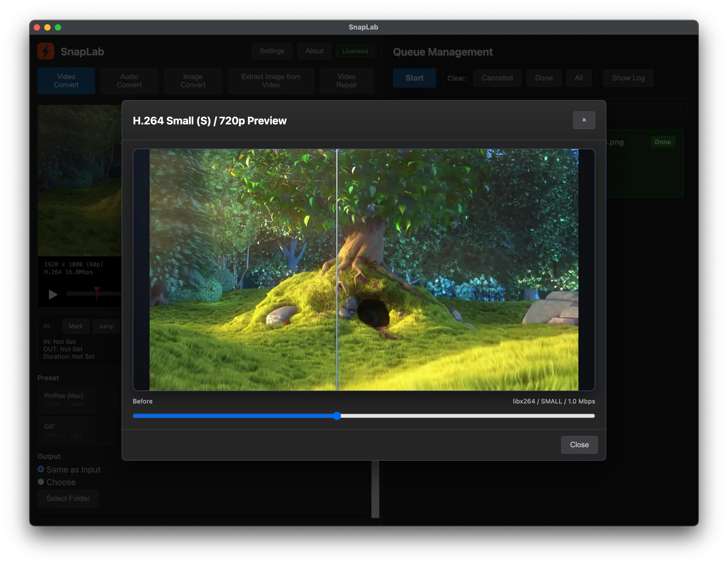Viewport: 728px width, 565px height.
Task: Switch to the Audio Convert tab
Action: [129, 81]
